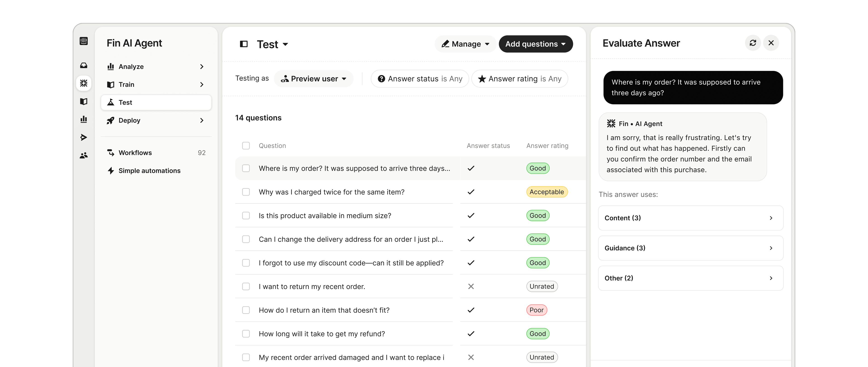Image resolution: width=868 pixels, height=367 pixels.
Task: Open the Reports bar chart sidebar icon
Action: pos(84,119)
